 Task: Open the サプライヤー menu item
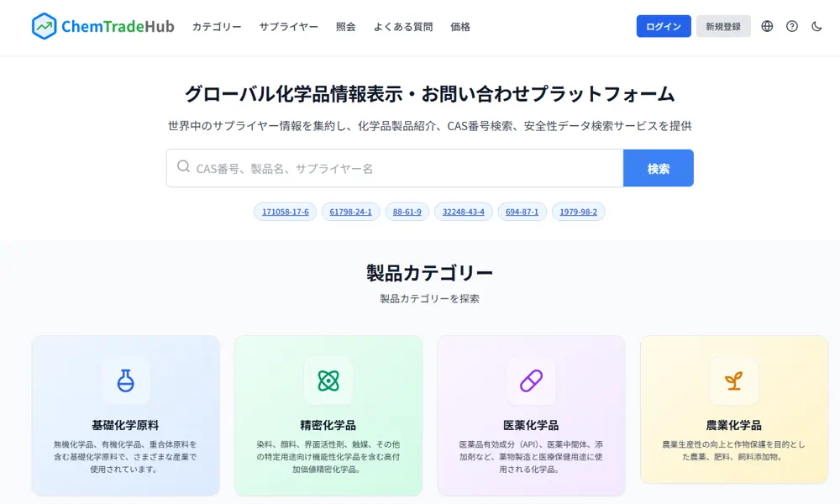[288, 27]
